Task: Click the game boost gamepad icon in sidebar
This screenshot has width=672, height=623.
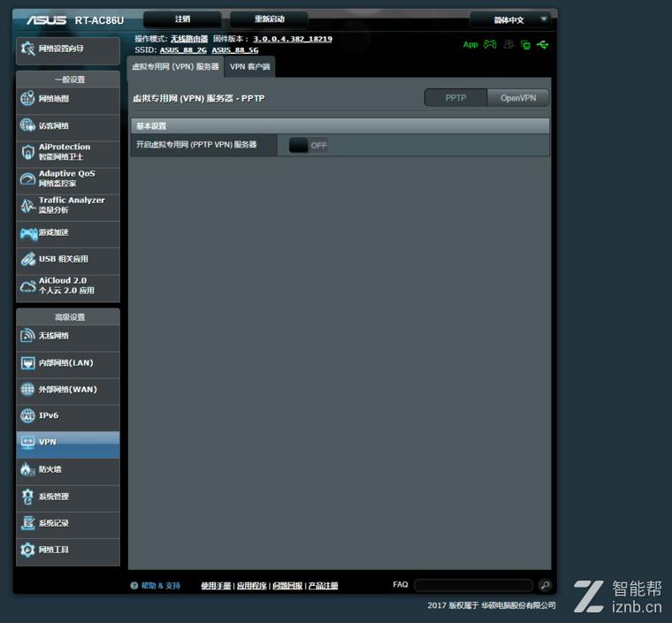Action: tap(28, 233)
